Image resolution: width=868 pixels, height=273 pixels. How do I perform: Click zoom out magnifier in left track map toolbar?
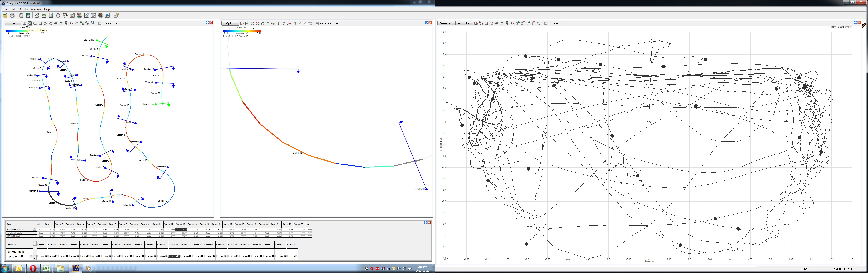[40, 23]
